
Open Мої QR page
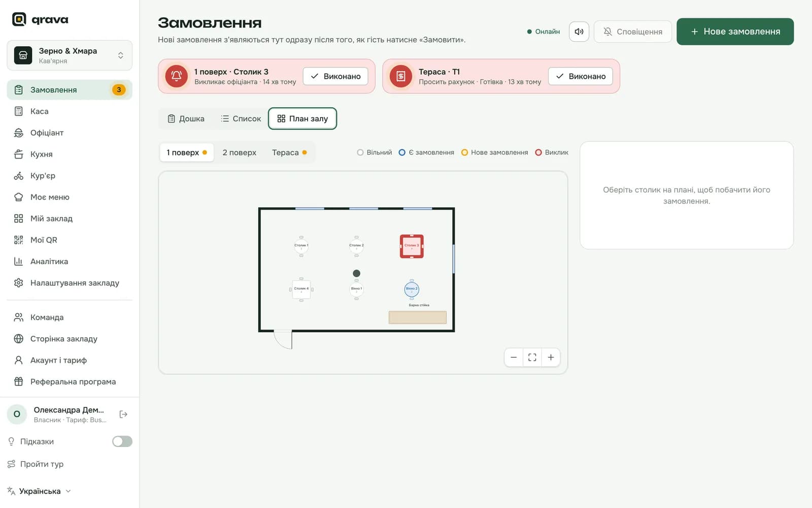(x=70, y=240)
